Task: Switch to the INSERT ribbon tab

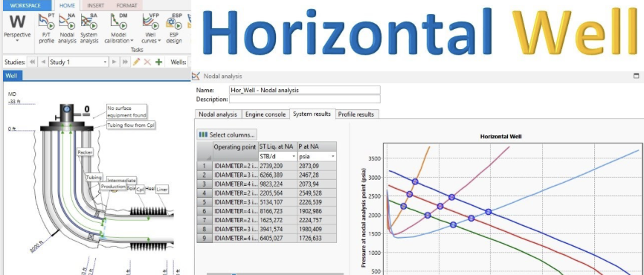Action: tap(95, 6)
